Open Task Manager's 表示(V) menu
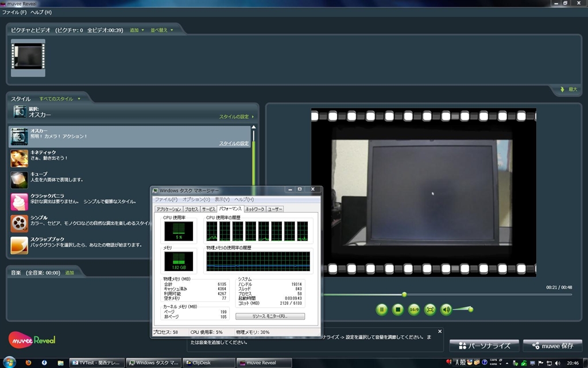The height and width of the screenshot is (368, 588). [222, 199]
